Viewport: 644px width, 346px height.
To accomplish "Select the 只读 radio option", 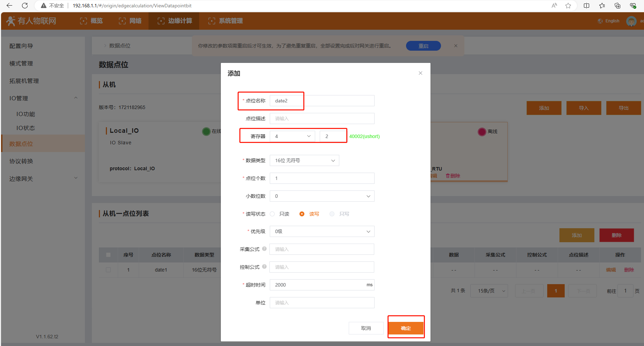I will 273,214.
